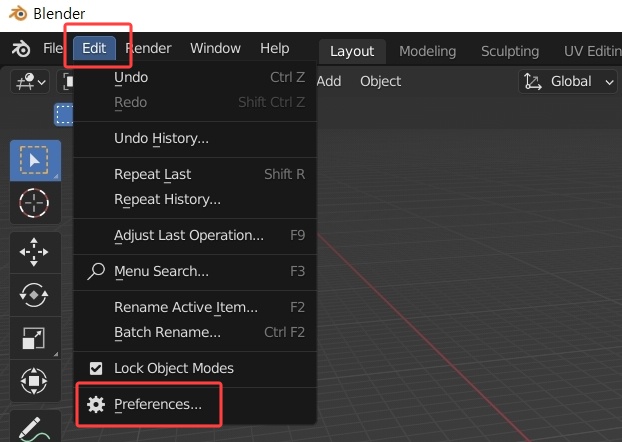Switch to the UV Editing workspace tab
622x442 pixels.
[592, 51]
